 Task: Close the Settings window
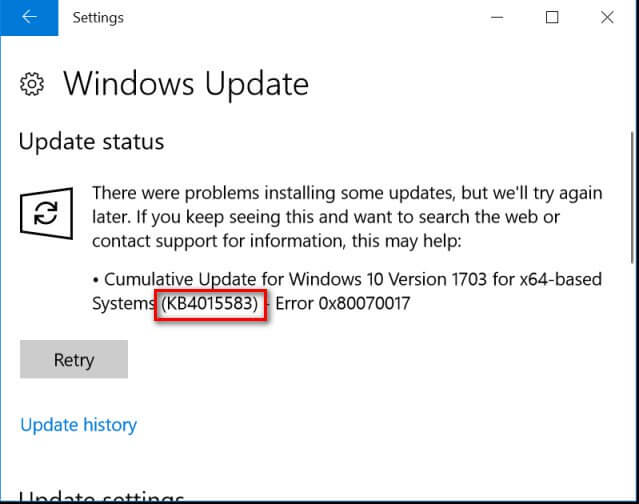point(607,18)
